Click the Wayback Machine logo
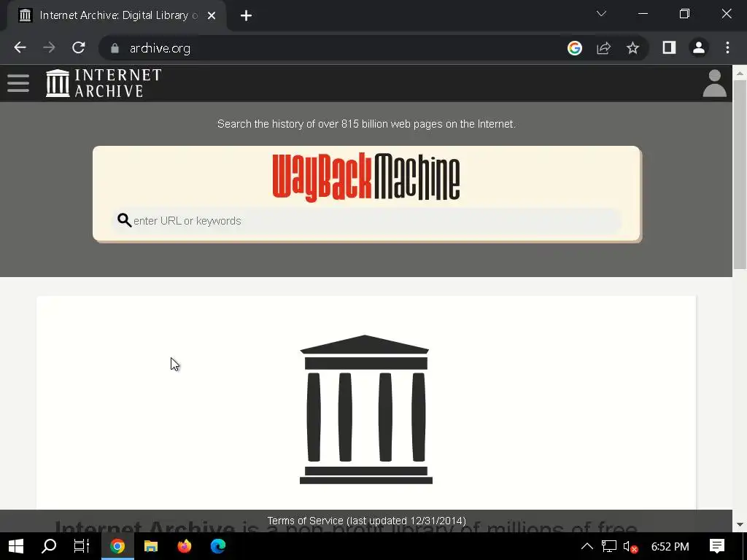This screenshot has height=560, width=747. tap(366, 177)
